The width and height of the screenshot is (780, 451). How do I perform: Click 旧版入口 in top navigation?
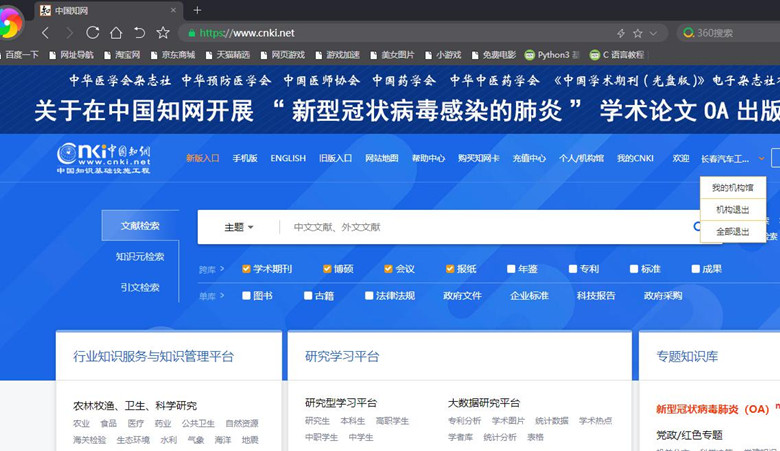click(335, 158)
